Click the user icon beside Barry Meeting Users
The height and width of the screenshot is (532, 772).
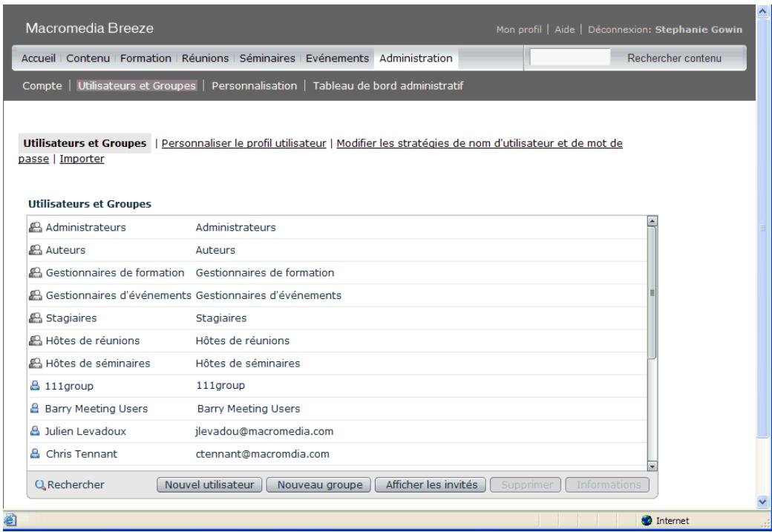click(35, 409)
